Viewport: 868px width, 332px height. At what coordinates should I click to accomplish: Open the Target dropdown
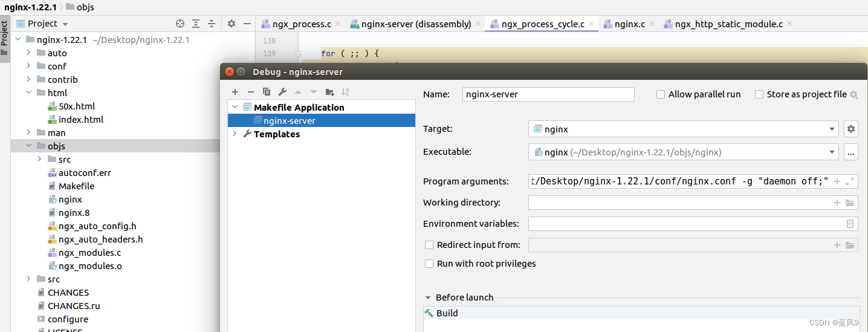coord(832,129)
